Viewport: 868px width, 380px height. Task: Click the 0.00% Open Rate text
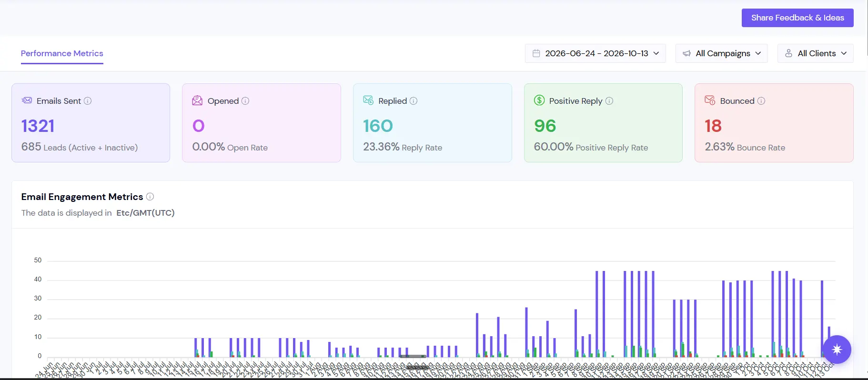click(230, 147)
